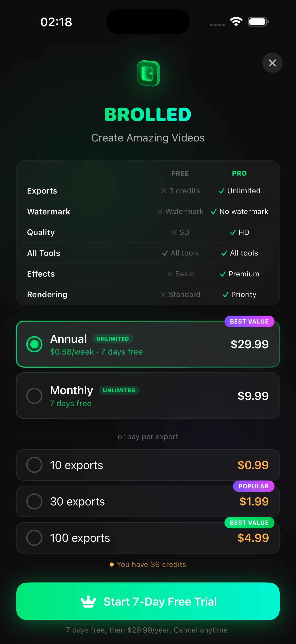The height and width of the screenshot is (644, 296).
Task: Tap the You have 36 credits text
Action: coord(148,565)
